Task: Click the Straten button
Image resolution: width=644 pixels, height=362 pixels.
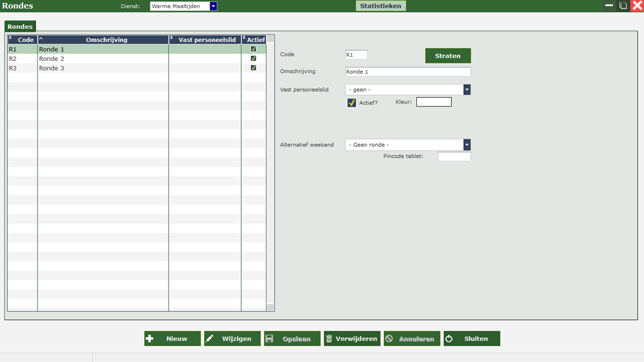Action: click(x=447, y=56)
